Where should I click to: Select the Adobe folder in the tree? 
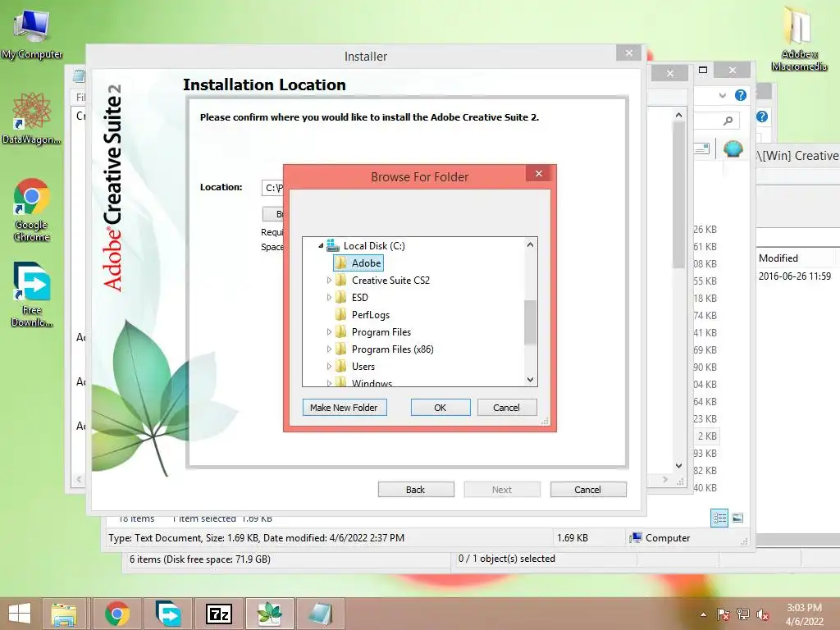[x=358, y=263]
